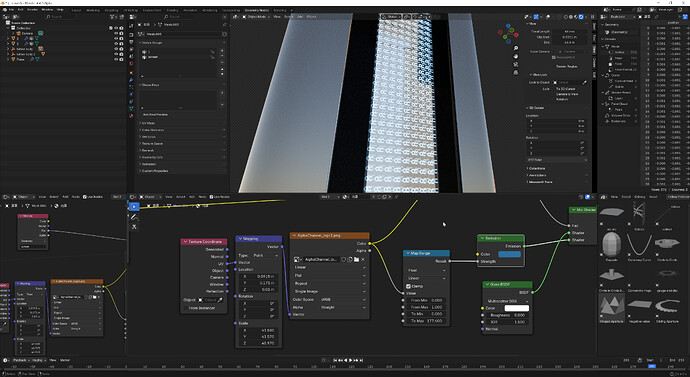Open the Add menu in the node editor header

(192, 197)
